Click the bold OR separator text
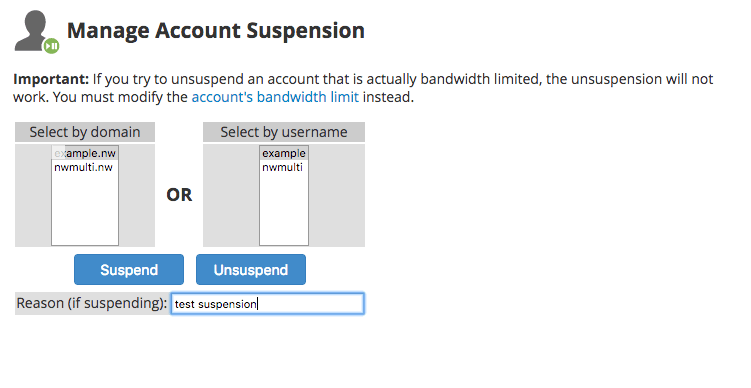 (179, 195)
